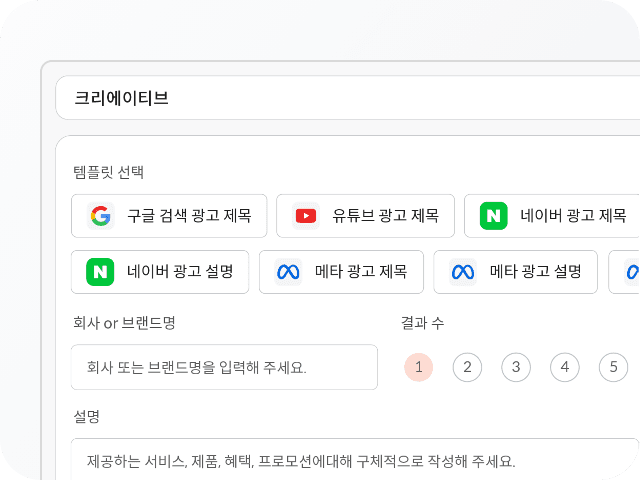Choose the 유튜브 광고 제목 template
The height and width of the screenshot is (480, 640).
[365, 216]
